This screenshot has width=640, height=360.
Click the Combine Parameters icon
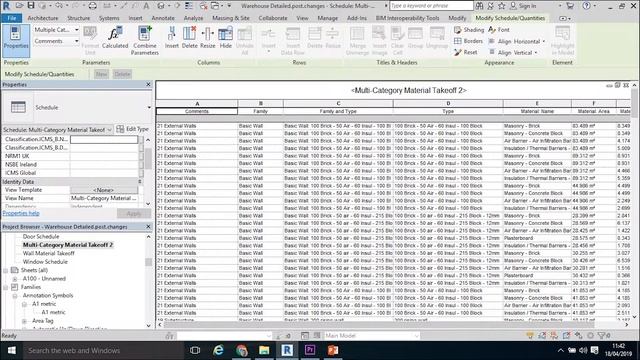[x=144, y=40]
